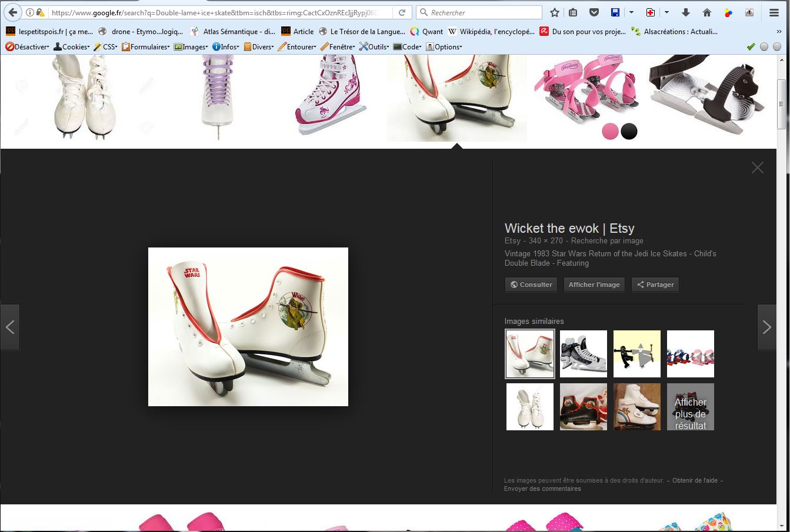Screen dimensions: 790x532
Task: Show next image with right arrow
Action: pyautogui.click(x=766, y=327)
